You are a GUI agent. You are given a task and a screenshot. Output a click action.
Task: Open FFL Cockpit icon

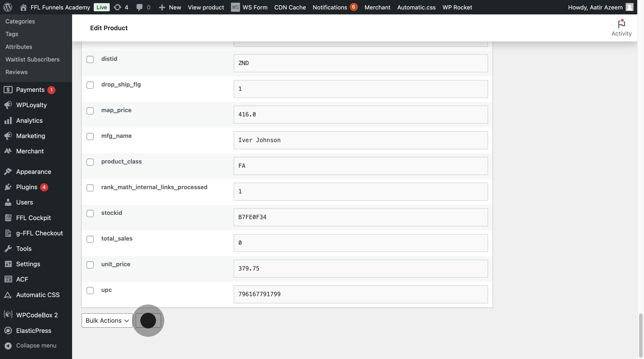pyautogui.click(x=8, y=218)
